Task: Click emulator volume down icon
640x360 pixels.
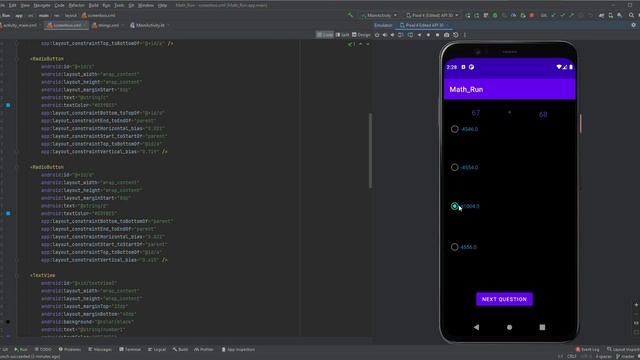Action: coord(392,35)
